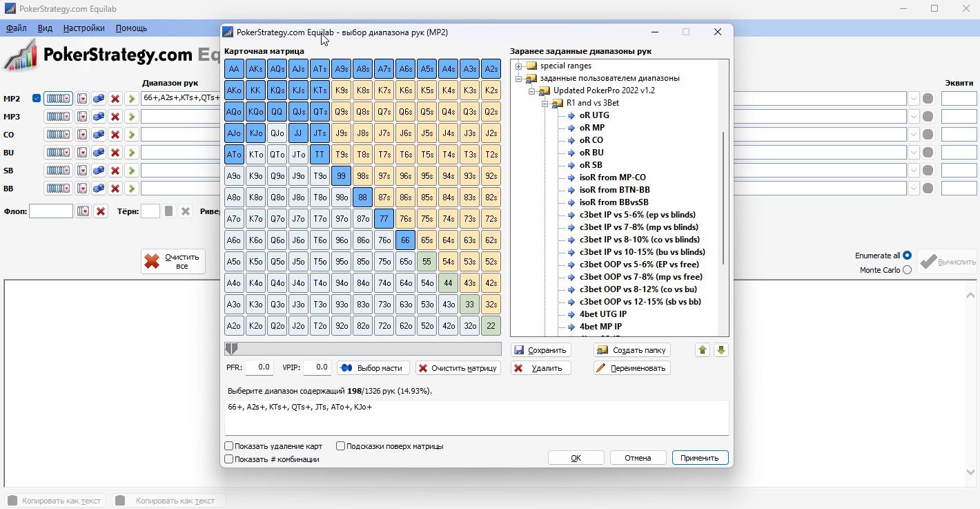Image resolution: width=980 pixels, height=509 pixels.
Task: Select the Enumerate all radio button
Action: tap(907, 256)
